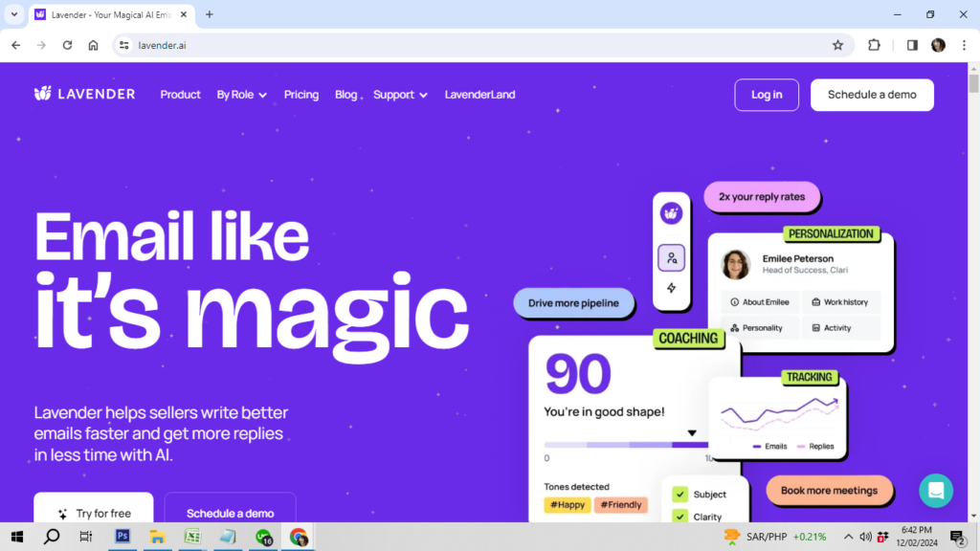
Task: Open Photoshop from the Windows taskbar
Action: pos(122,538)
